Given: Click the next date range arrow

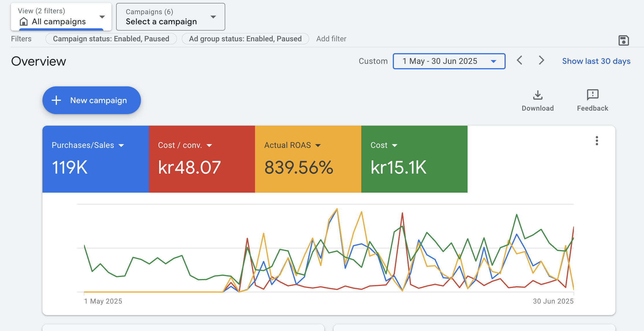Looking at the screenshot, I should coord(541,61).
